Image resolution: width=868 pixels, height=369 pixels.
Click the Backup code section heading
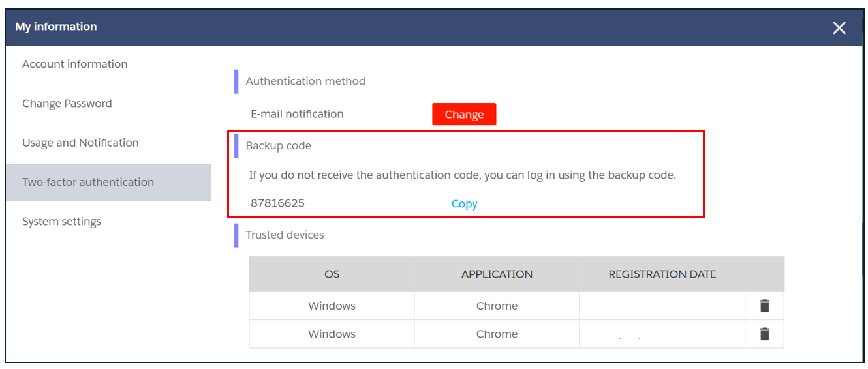(x=278, y=146)
